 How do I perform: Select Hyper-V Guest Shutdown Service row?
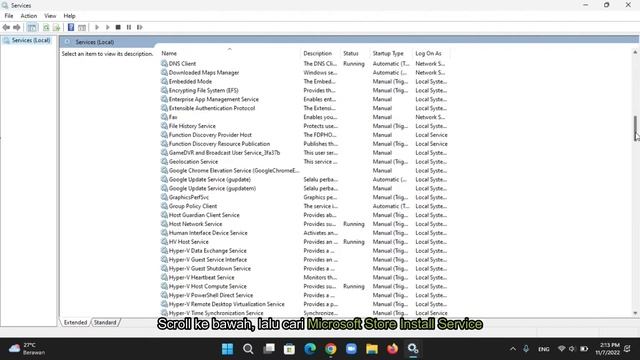[304, 269]
